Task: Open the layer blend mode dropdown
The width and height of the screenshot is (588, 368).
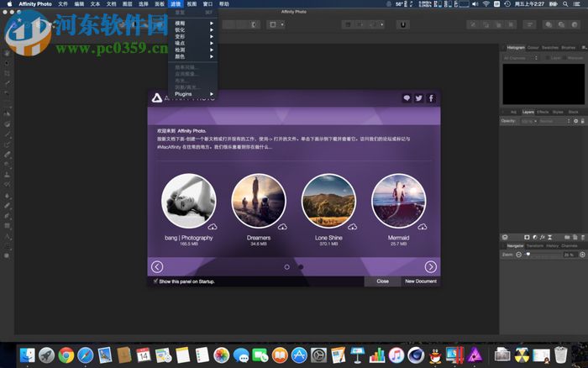Action: (554, 121)
